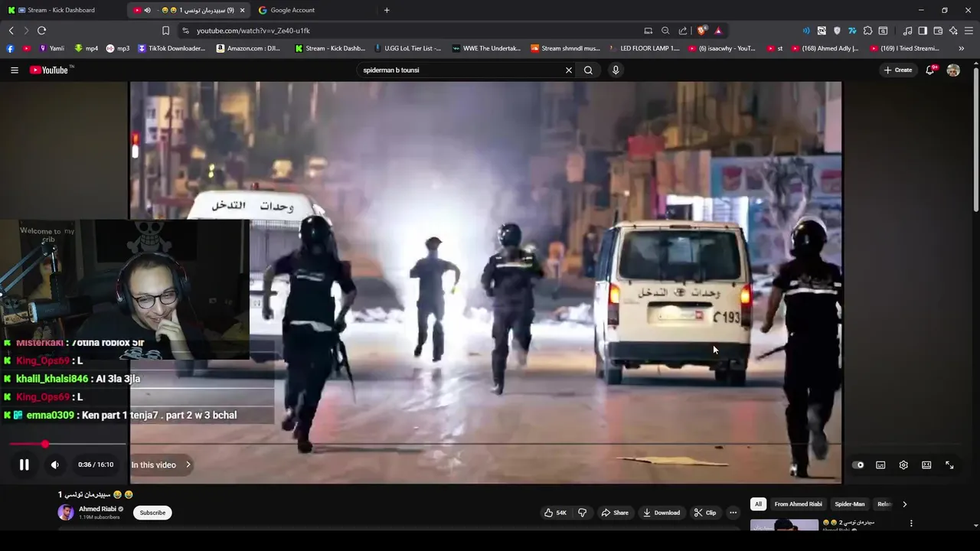Switch to Google Account browser tab
This screenshot has width=980, height=551.
coord(292,10)
